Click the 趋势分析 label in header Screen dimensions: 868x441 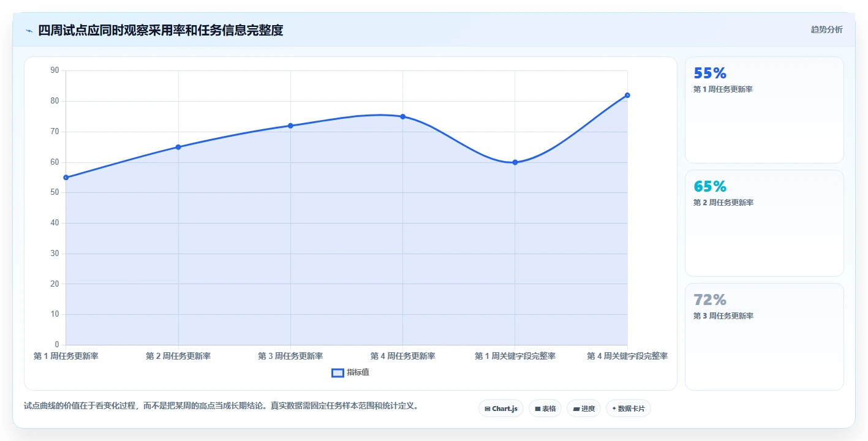click(826, 29)
